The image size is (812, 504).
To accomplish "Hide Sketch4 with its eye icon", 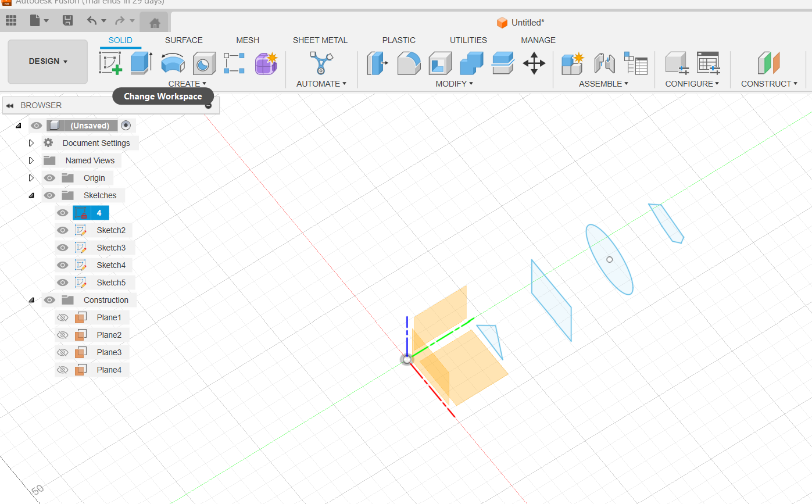I will (63, 265).
